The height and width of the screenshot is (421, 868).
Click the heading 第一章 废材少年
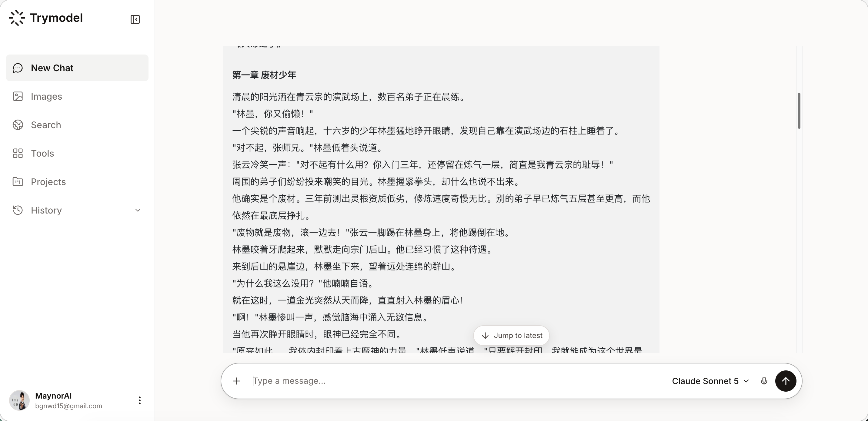(x=264, y=75)
